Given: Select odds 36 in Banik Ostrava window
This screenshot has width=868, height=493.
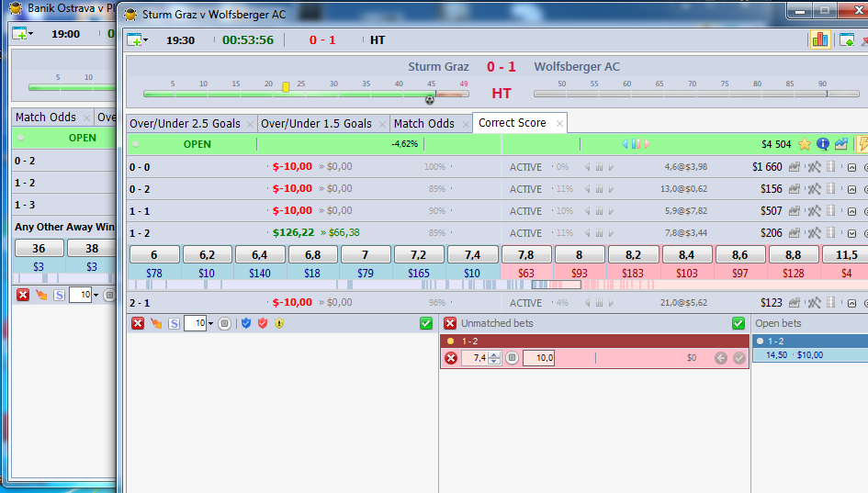Looking at the screenshot, I should pos(39,248).
